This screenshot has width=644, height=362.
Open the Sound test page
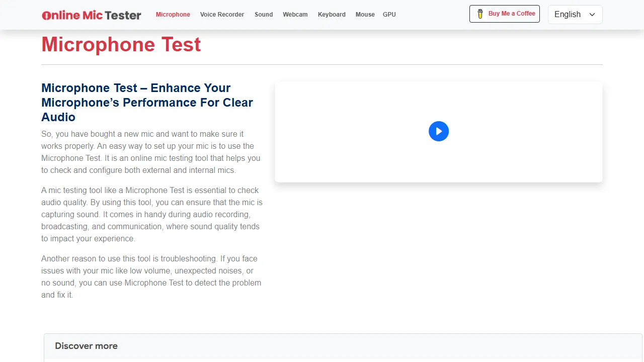pyautogui.click(x=264, y=15)
